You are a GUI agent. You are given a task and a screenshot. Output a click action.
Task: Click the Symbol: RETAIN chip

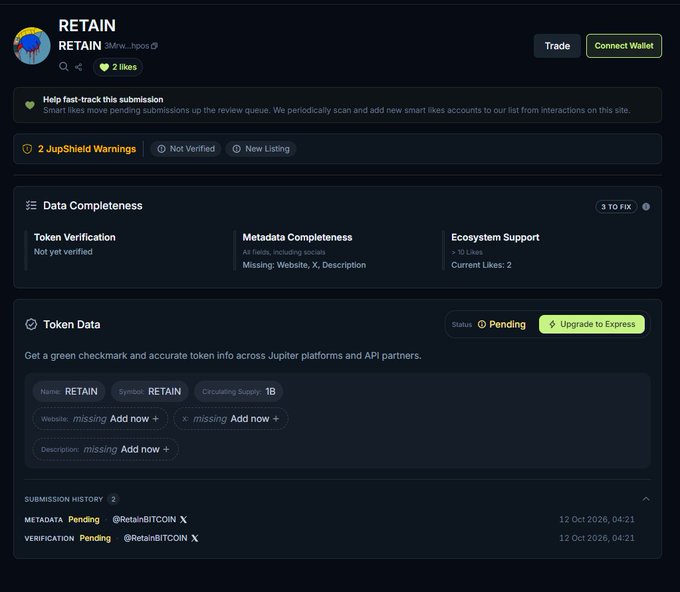pyautogui.click(x=150, y=392)
